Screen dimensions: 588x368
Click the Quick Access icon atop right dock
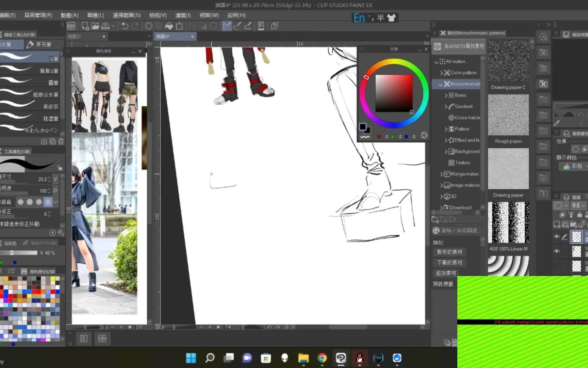[543, 37]
